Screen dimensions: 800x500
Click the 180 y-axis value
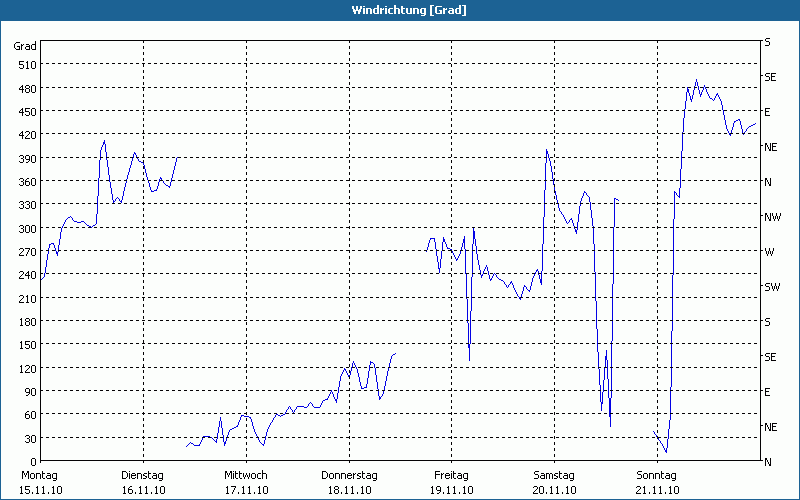point(28,322)
